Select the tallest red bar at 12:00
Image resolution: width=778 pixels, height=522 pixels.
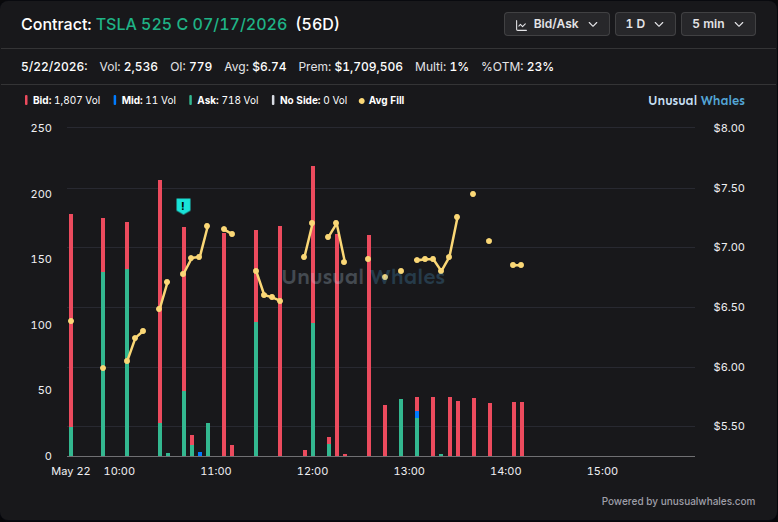tap(313, 245)
